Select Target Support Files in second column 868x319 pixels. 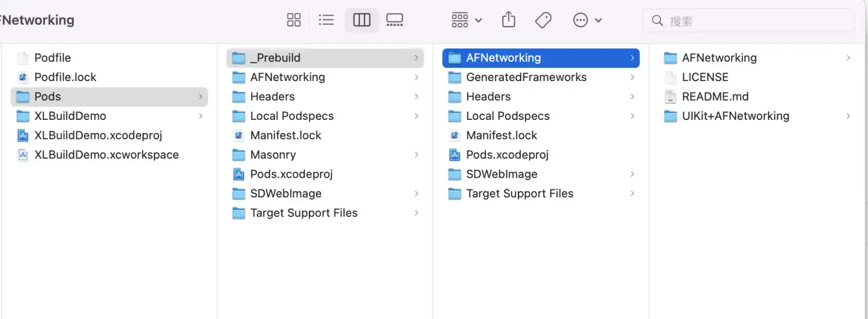pyautogui.click(x=303, y=213)
